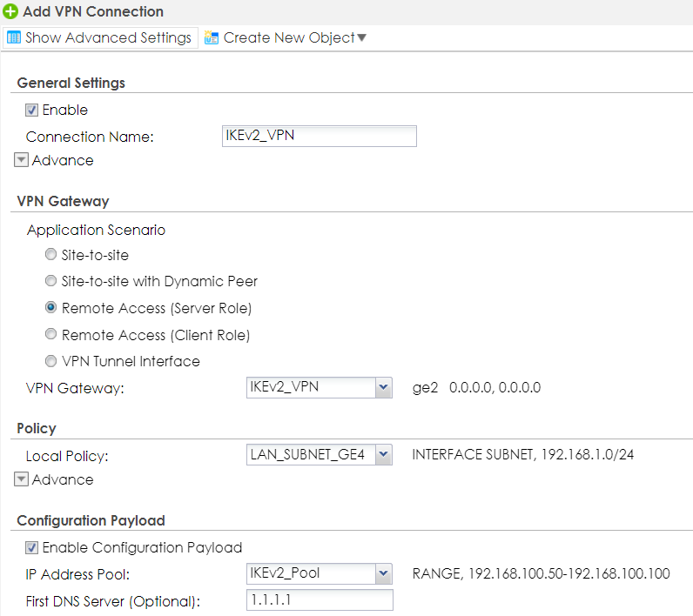
Task: Open the Local Policy dropdown
Action: pyautogui.click(x=383, y=454)
